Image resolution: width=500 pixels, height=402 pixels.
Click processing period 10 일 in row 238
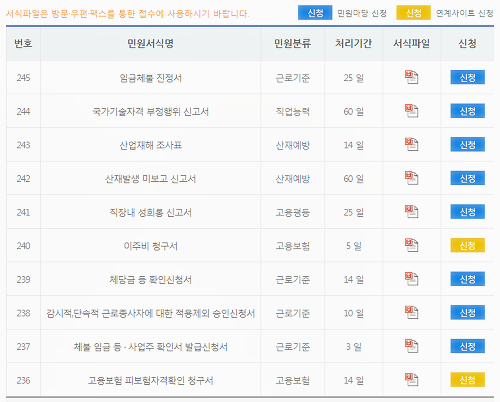[354, 313]
